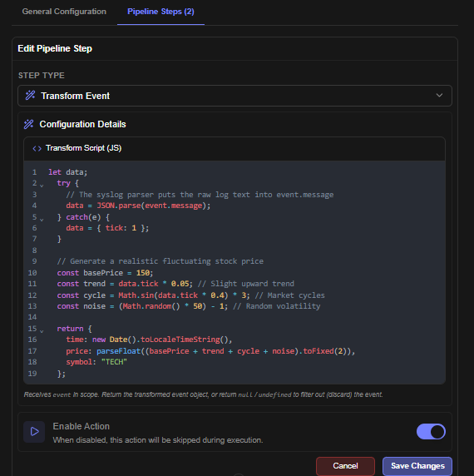This screenshot has height=476, width=474.
Task: Click the symbol "TECH" line in code editor
Action: tap(96, 362)
